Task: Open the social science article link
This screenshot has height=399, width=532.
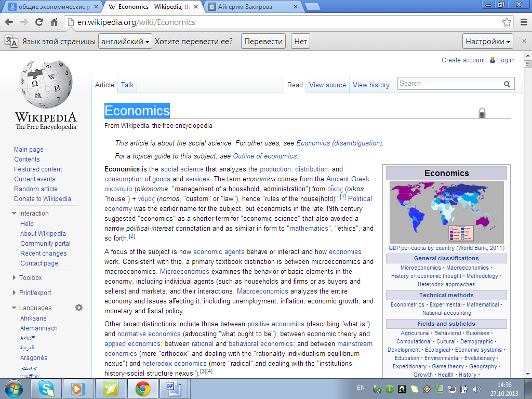Action: [x=182, y=169]
